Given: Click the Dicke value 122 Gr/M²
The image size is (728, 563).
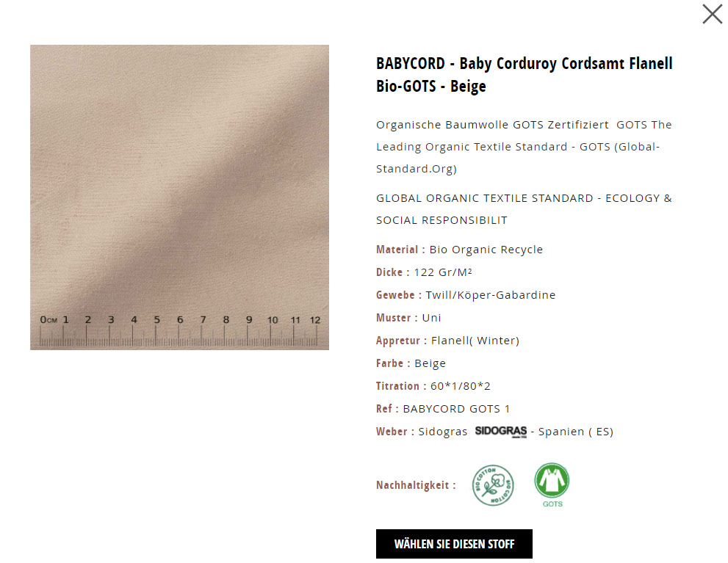Looking at the screenshot, I should pos(442,272).
